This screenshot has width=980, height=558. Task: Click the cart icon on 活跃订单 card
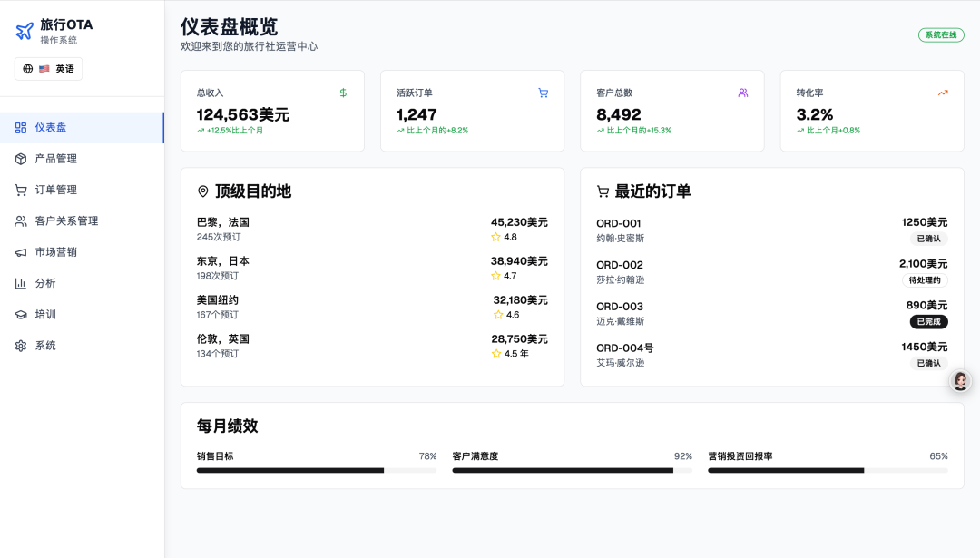coord(543,93)
